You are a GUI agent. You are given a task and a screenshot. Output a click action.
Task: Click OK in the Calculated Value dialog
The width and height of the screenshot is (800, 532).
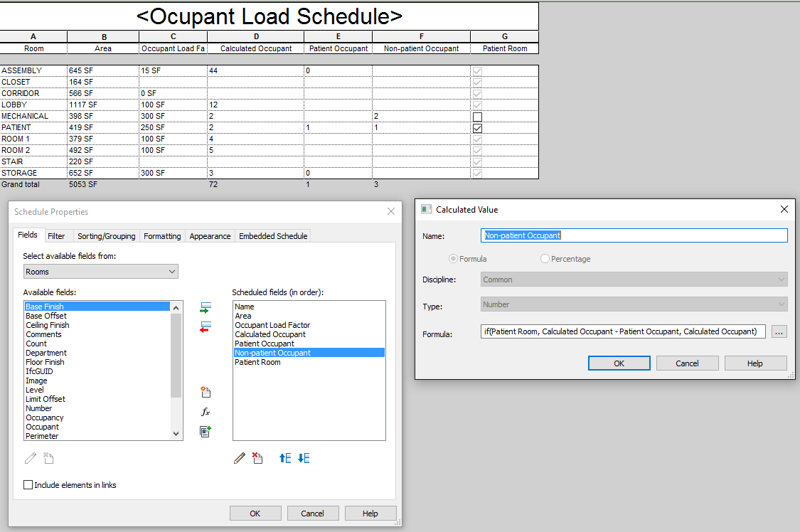(619, 363)
